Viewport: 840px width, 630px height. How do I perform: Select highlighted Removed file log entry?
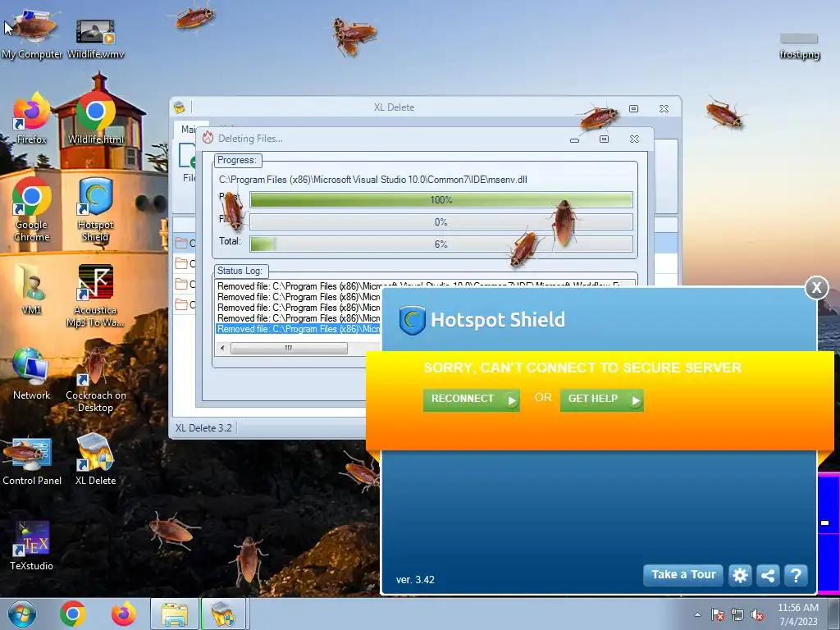click(x=298, y=329)
